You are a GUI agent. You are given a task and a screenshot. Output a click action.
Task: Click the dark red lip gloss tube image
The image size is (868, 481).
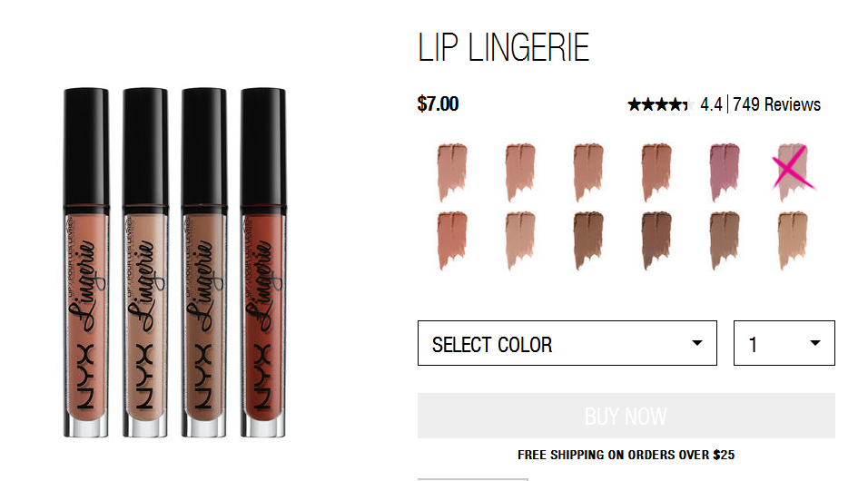coord(263,262)
